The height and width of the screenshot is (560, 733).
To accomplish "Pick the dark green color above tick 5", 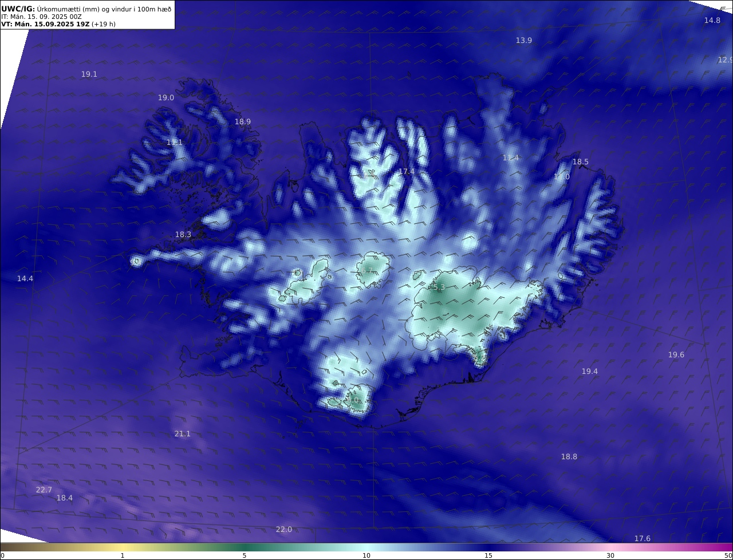I will tap(245, 547).
